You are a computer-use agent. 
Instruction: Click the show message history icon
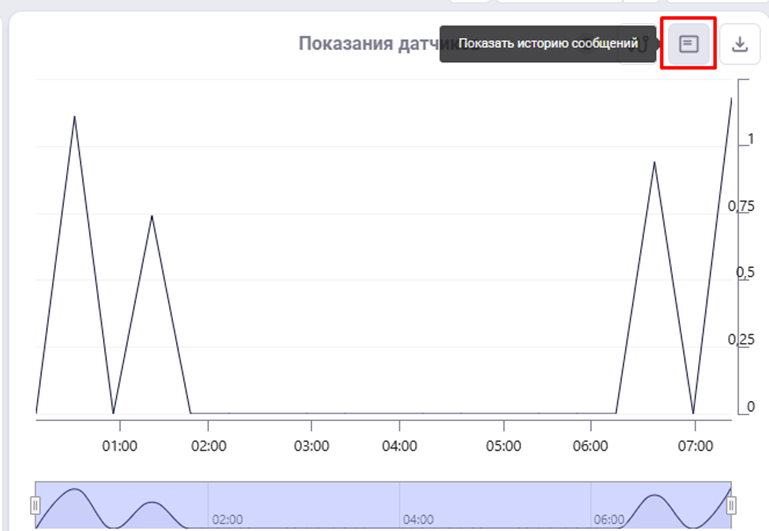[688, 44]
